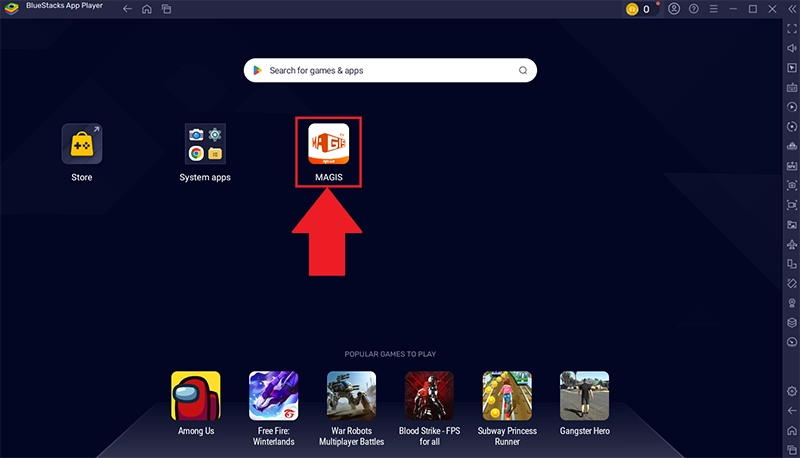Open recent apps from title bar
The image size is (800, 458).
tap(166, 9)
